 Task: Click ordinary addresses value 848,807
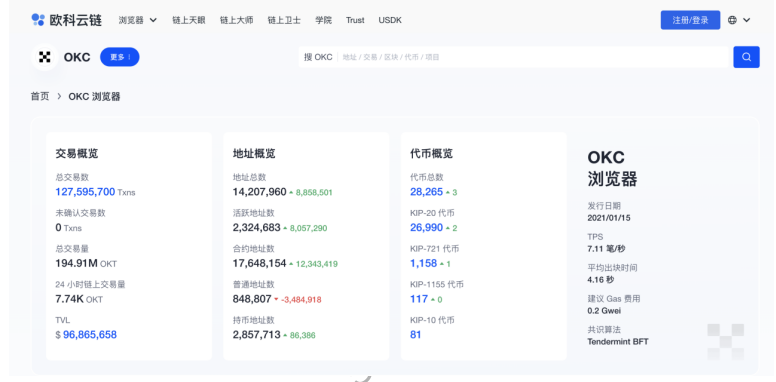pos(252,299)
